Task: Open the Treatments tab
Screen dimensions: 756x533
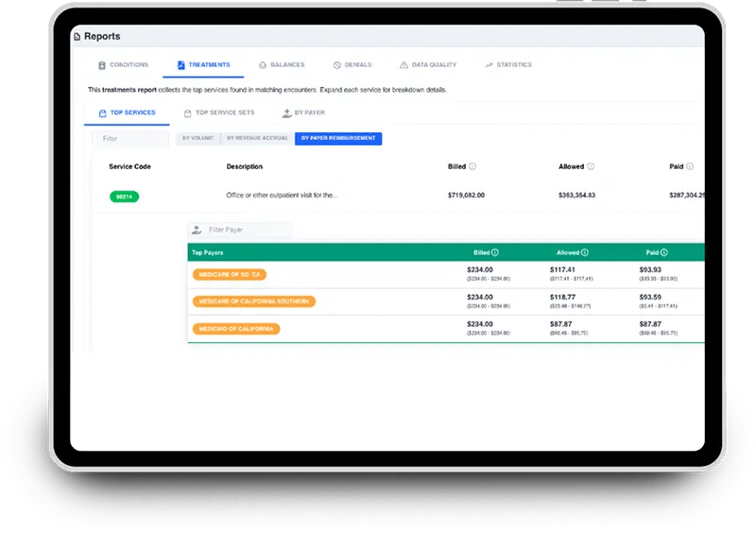Action: [203, 65]
